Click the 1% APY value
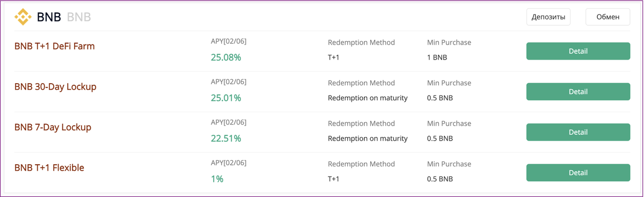The image size is (644, 197). (x=217, y=179)
